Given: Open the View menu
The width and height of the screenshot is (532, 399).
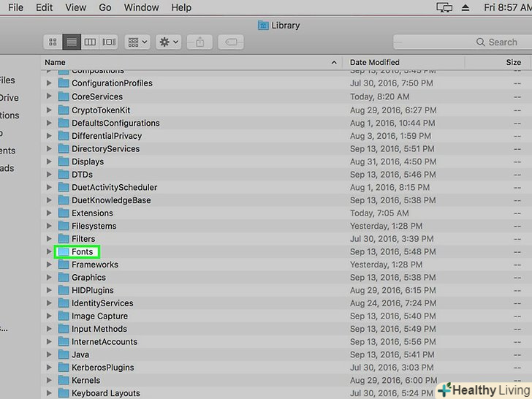Looking at the screenshot, I should point(76,7).
